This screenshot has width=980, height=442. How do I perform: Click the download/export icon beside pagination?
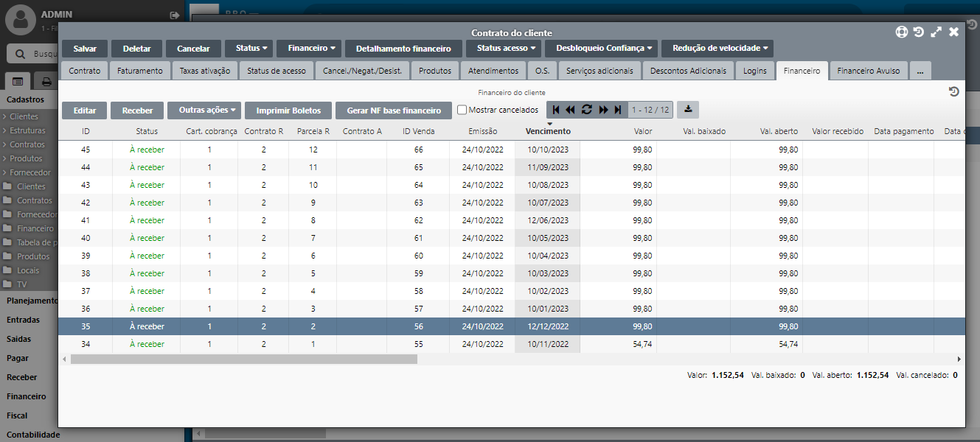coord(687,110)
